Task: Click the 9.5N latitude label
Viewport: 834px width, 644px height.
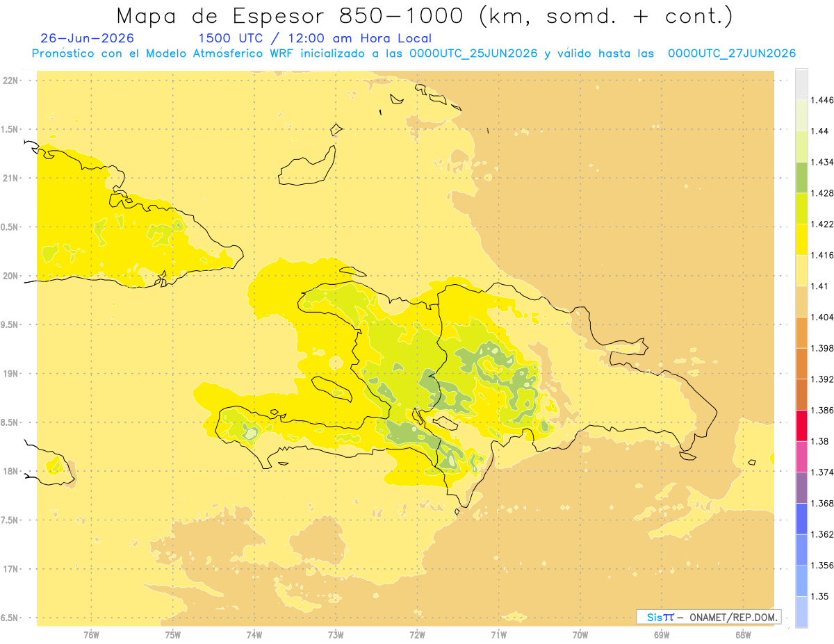Action: pyautogui.click(x=10, y=325)
